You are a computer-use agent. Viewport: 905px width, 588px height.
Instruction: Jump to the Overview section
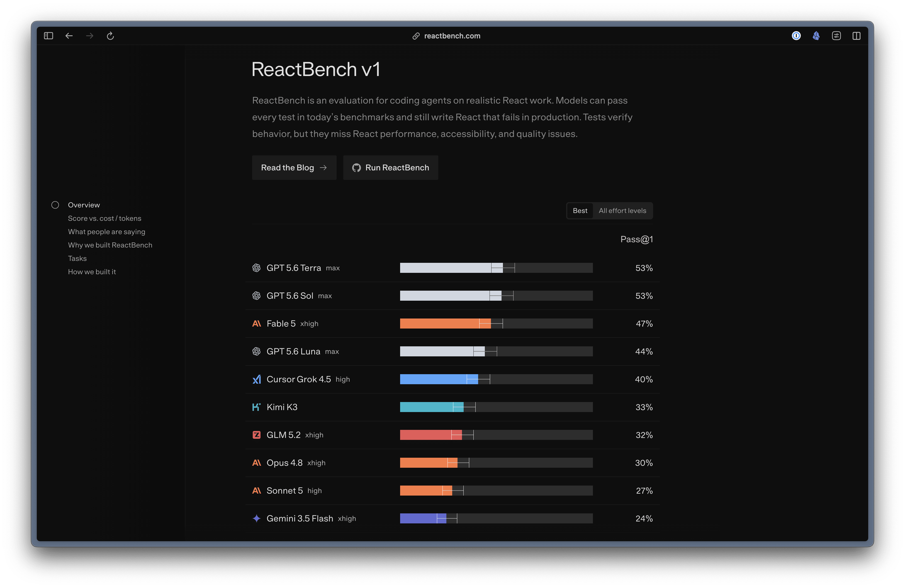coord(84,205)
